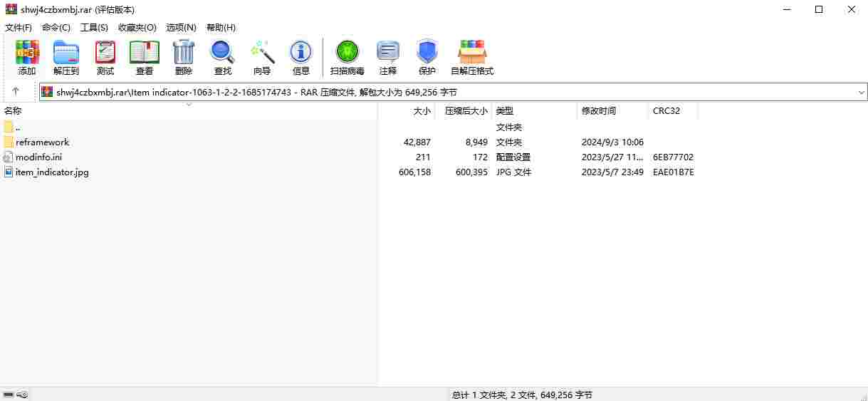Click packed size 600,395
868x401 pixels.
[x=471, y=172]
